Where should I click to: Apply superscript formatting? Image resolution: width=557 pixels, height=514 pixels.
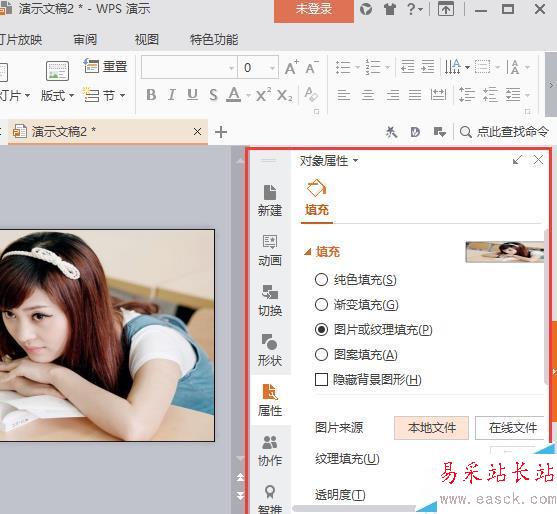(x=263, y=95)
